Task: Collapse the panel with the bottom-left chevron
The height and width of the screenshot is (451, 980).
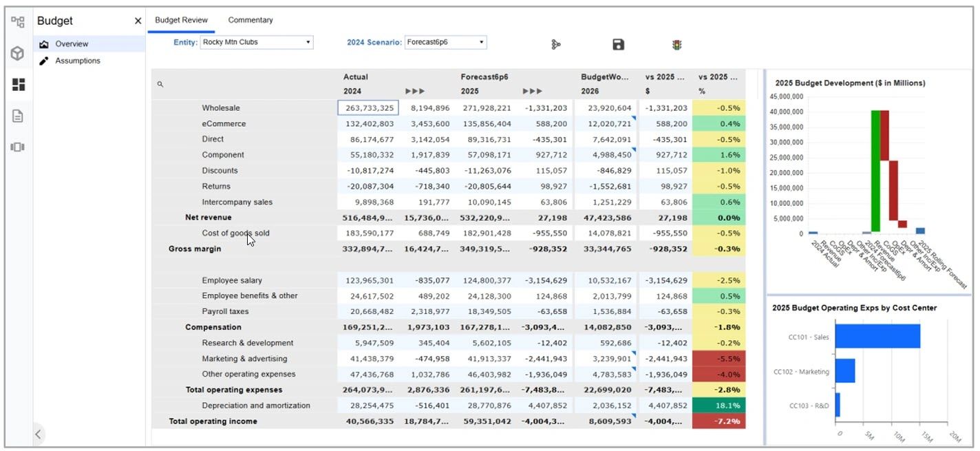Action: click(x=38, y=434)
